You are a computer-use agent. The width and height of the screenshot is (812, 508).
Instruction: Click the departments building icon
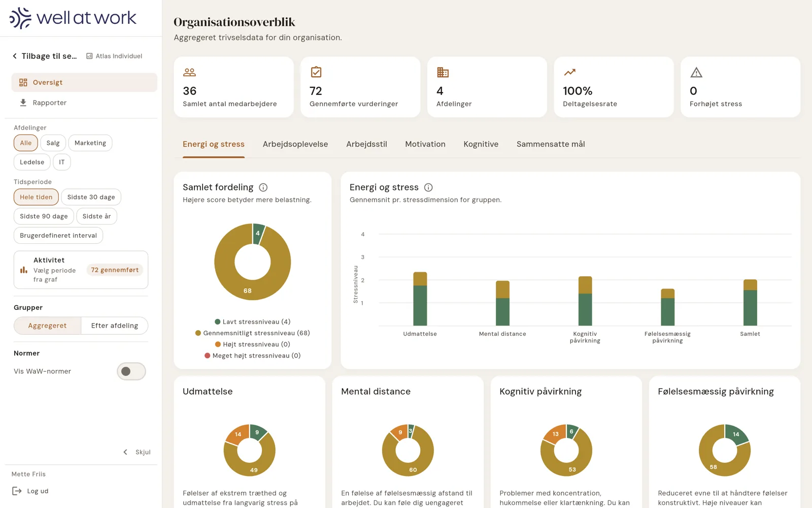(x=443, y=72)
